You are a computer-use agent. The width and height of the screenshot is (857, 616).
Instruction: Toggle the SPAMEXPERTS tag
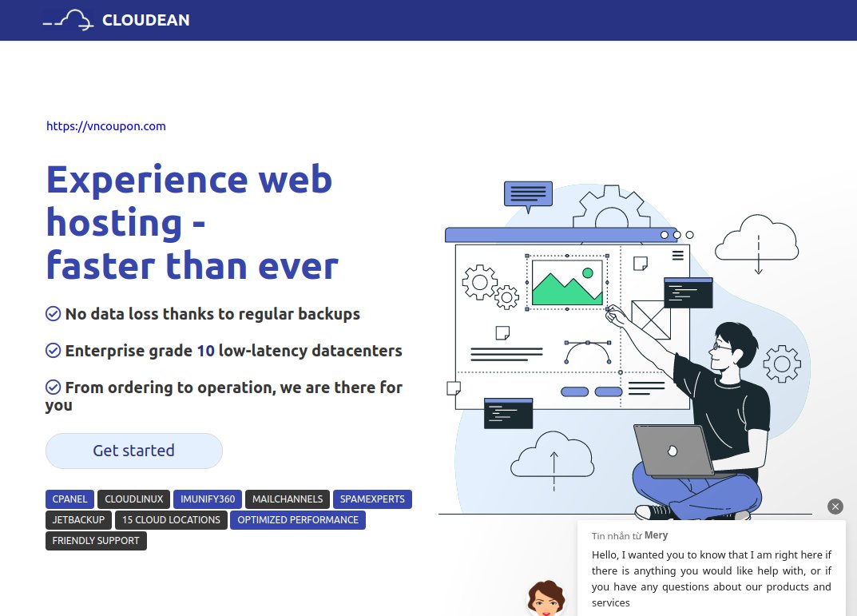click(372, 499)
